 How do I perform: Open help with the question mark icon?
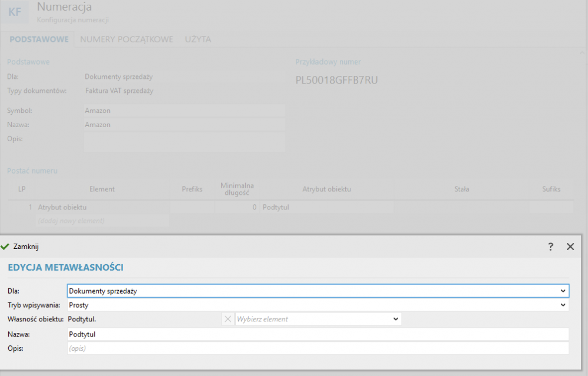click(550, 247)
